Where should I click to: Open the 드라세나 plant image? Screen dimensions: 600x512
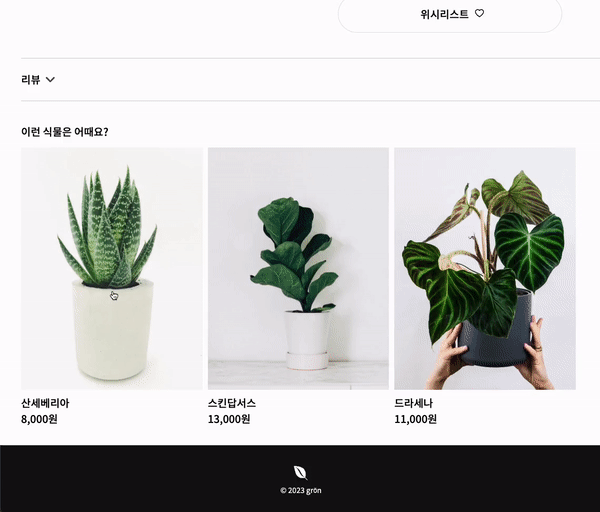point(485,269)
